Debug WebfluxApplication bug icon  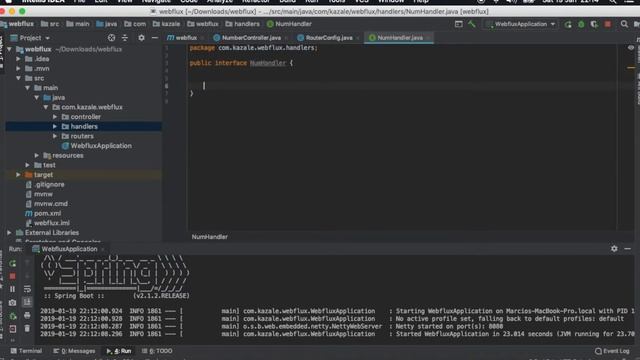coord(581,24)
